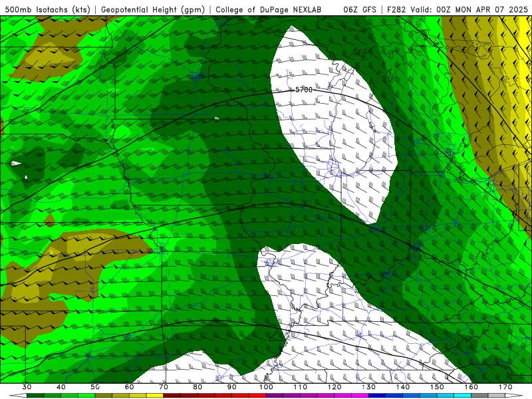The image size is (532, 399).
Task: Click the 'Geopotential Height (gpm)' header text
Action: 153,9
